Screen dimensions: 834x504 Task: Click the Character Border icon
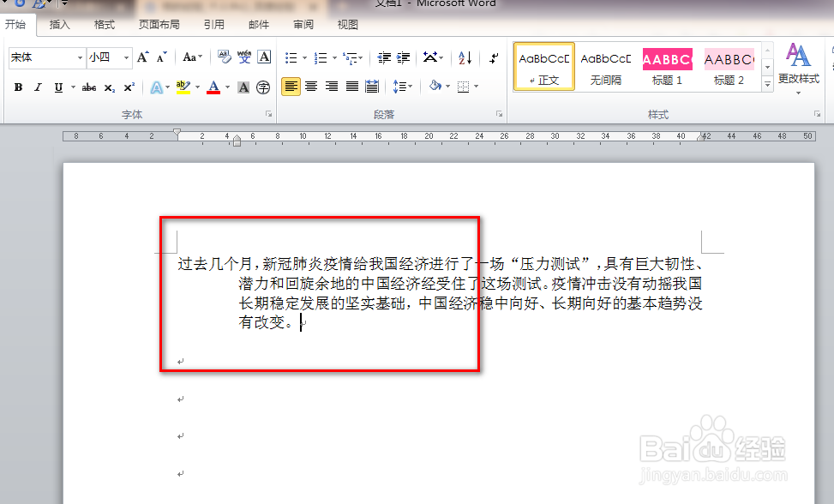point(263,57)
